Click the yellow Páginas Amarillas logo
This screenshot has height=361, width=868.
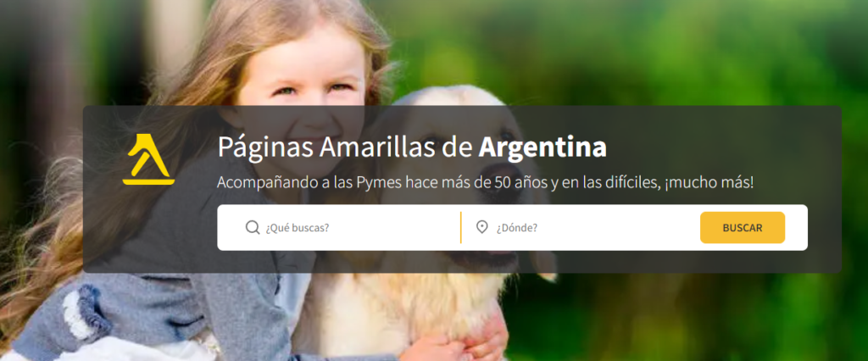[148, 159]
